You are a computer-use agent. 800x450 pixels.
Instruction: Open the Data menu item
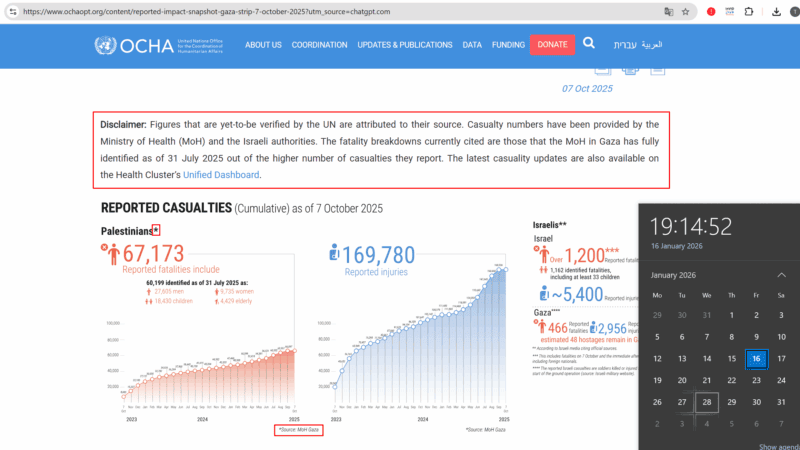(x=472, y=45)
